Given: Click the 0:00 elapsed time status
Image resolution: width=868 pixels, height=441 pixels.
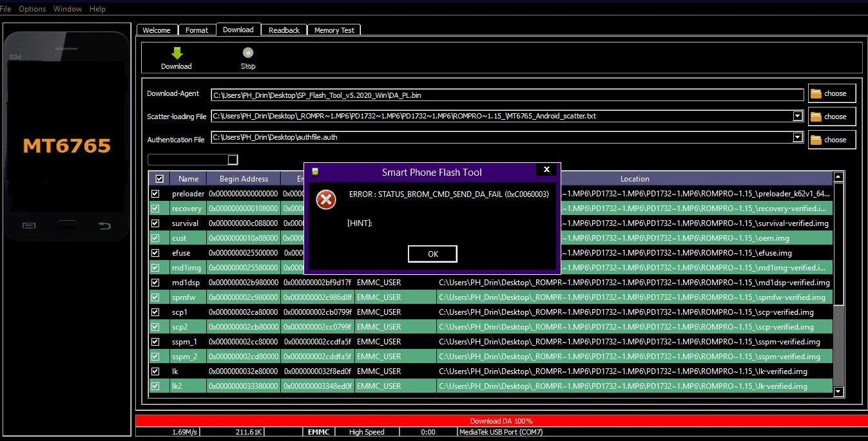Looking at the screenshot, I should pyautogui.click(x=428, y=432).
